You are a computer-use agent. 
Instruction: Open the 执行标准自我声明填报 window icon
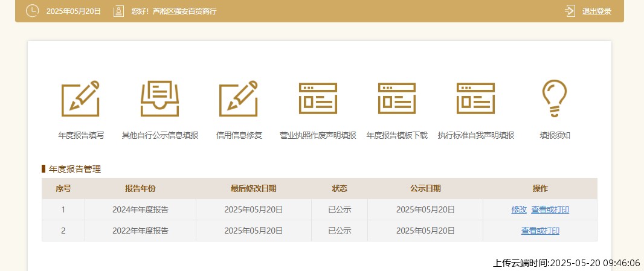tap(475, 98)
